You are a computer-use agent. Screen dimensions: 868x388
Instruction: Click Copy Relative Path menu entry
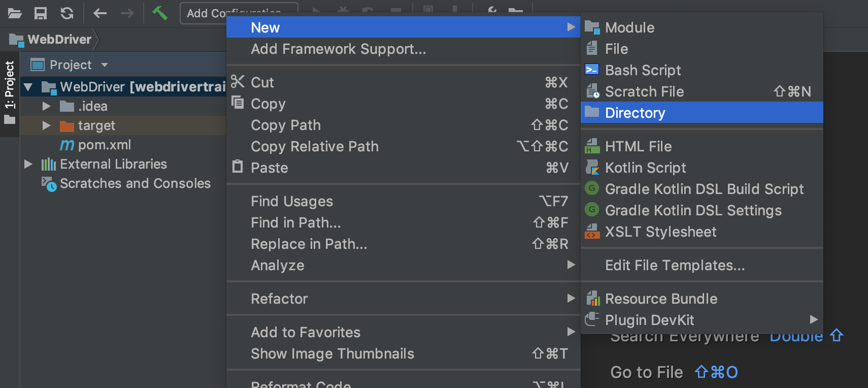coord(315,146)
